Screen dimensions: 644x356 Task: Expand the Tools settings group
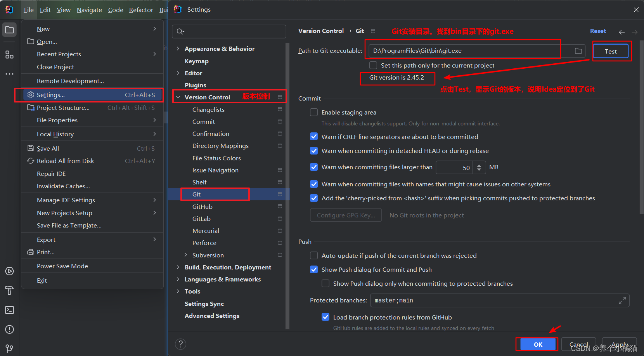click(x=178, y=291)
